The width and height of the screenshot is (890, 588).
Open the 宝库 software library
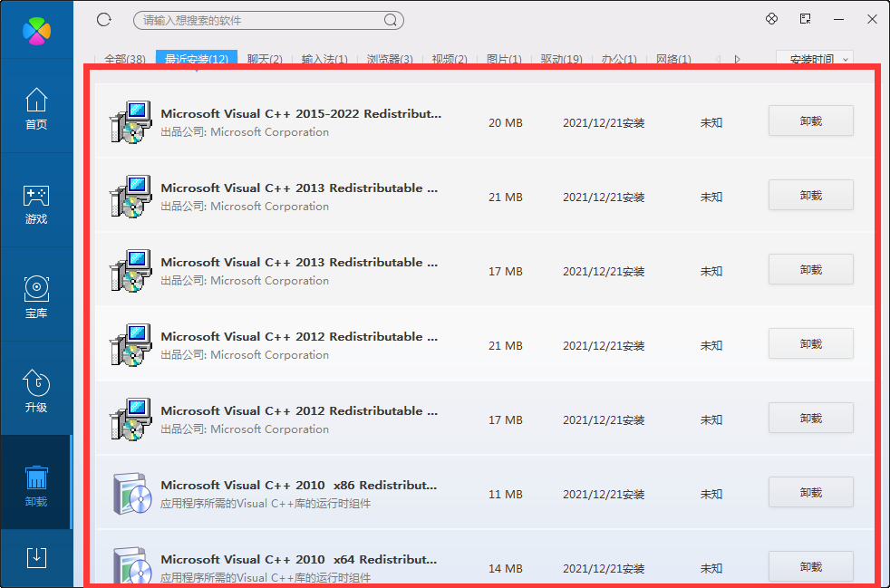[x=36, y=297]
